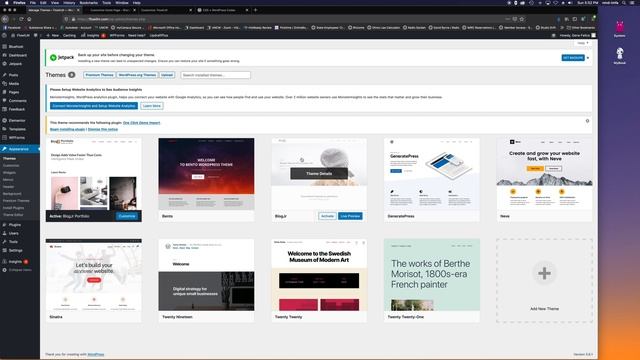Open the Neve theme thumbnail

(544, 174)
